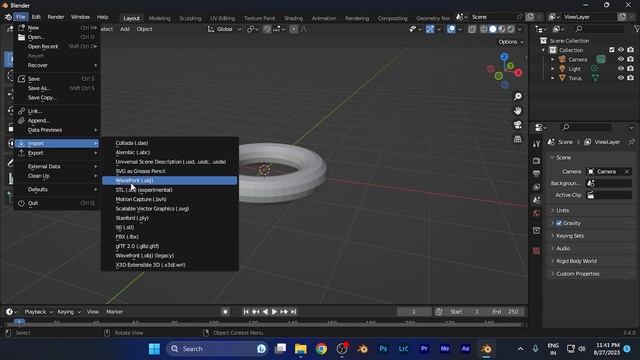Play the animation forward
This screenshot has width=640, height=360.
point(274,312)
